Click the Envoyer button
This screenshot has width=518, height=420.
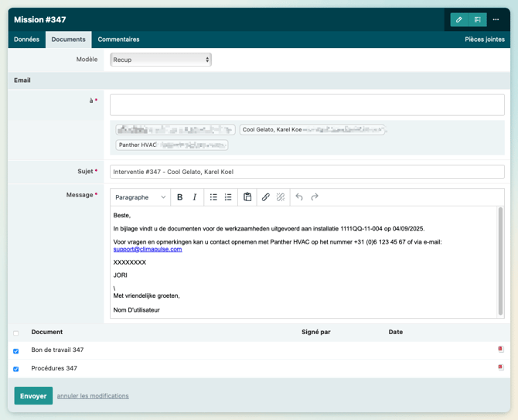[x=33, y=396]
